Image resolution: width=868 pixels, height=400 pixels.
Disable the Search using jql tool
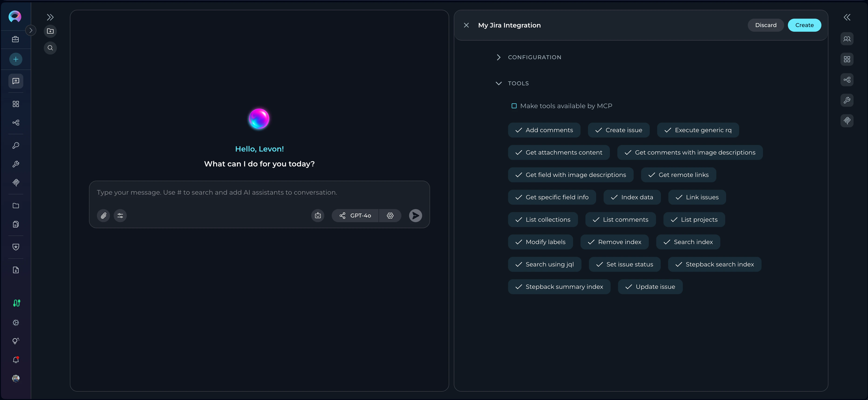(x=544, y=264)
